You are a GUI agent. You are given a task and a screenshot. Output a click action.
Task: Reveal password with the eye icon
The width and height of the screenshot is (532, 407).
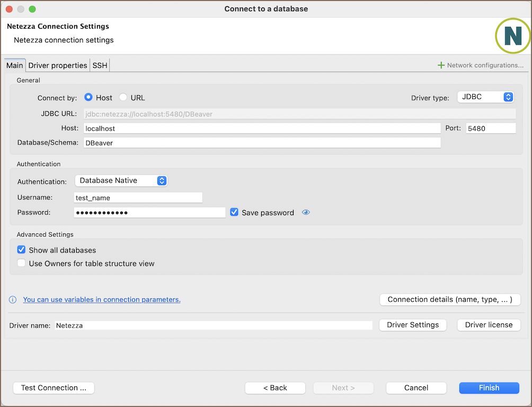306,212
